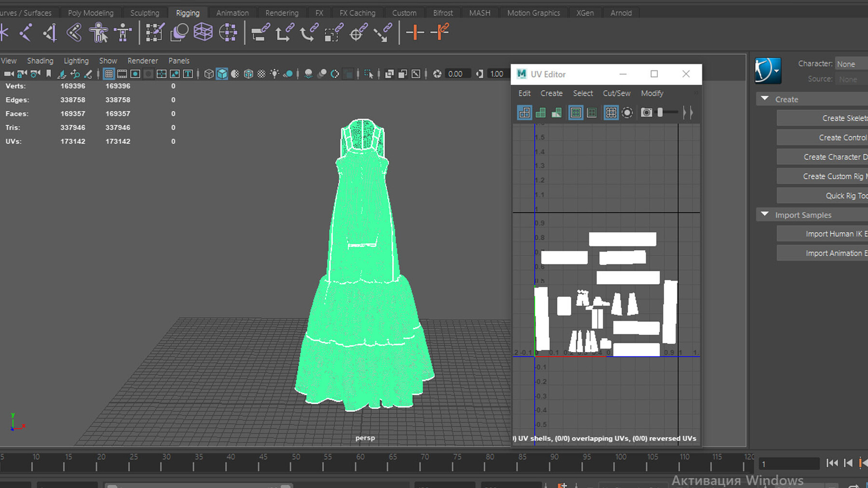Toggle Isolate Select in viewport toolbar
The width and height of the screenshot is (868, 488).
(x=368, y=74)
